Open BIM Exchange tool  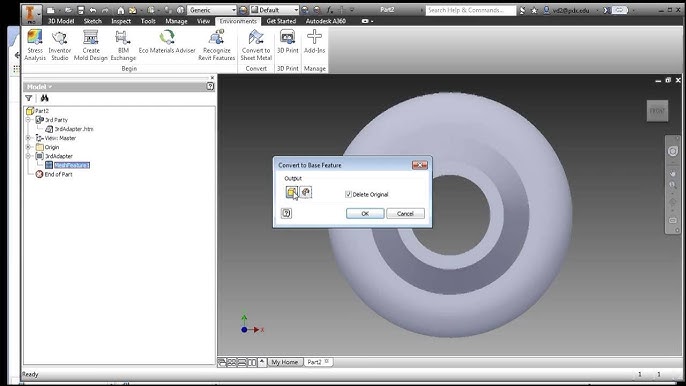[x=123, y=45]
